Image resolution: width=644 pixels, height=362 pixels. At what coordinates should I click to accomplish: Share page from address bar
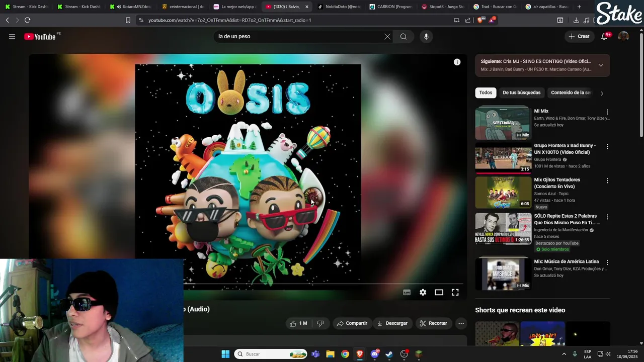[468, 20]
